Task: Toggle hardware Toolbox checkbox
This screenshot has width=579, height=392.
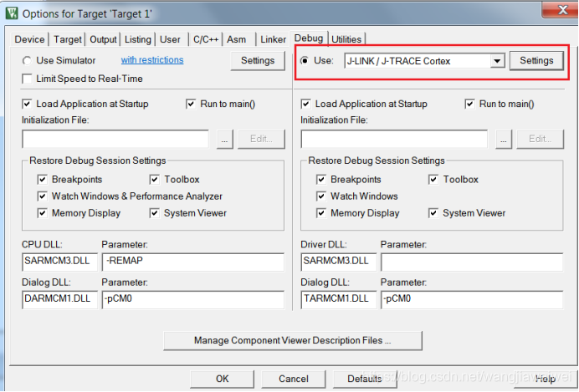Action: 433,180
